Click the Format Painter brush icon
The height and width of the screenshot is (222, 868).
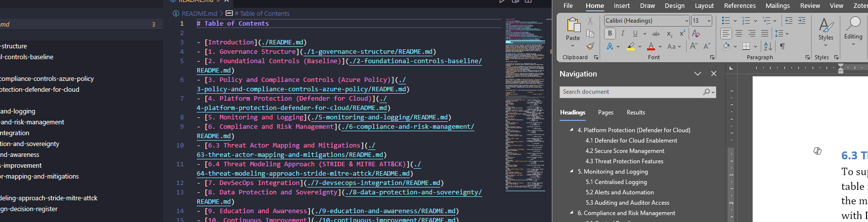tap(590, 46)
